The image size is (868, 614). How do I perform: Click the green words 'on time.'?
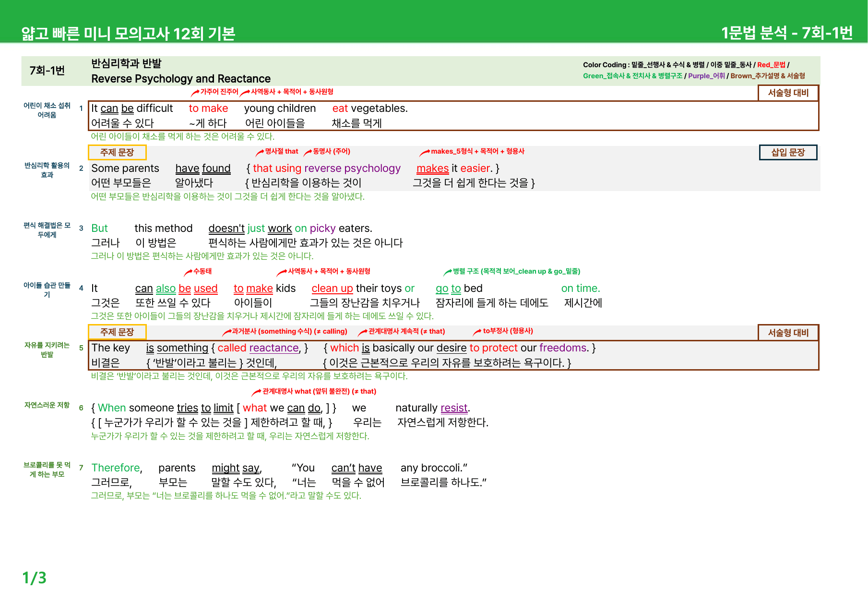tap(581, 289)
